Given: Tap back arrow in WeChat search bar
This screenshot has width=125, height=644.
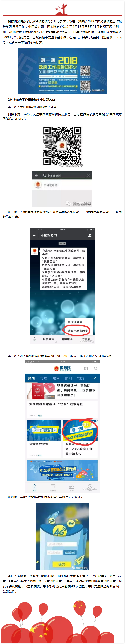Looking at the screenshot, I should (x=36, y=175).
